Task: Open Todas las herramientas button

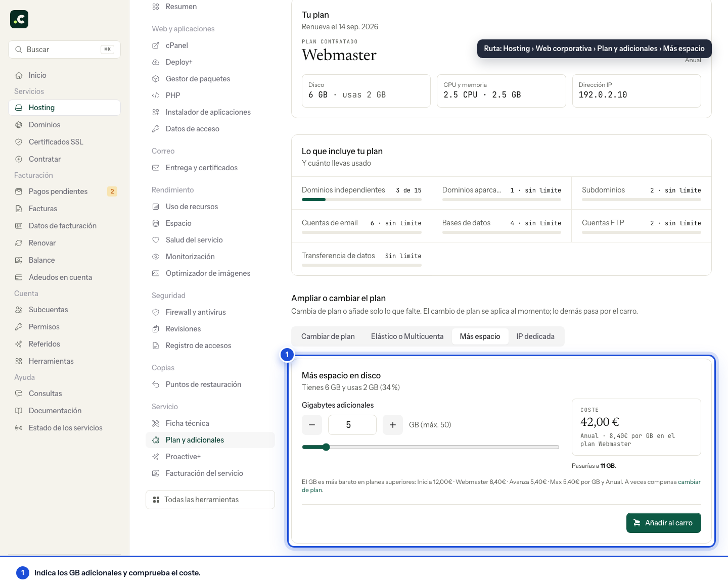Action: click(x=210, y=500)
